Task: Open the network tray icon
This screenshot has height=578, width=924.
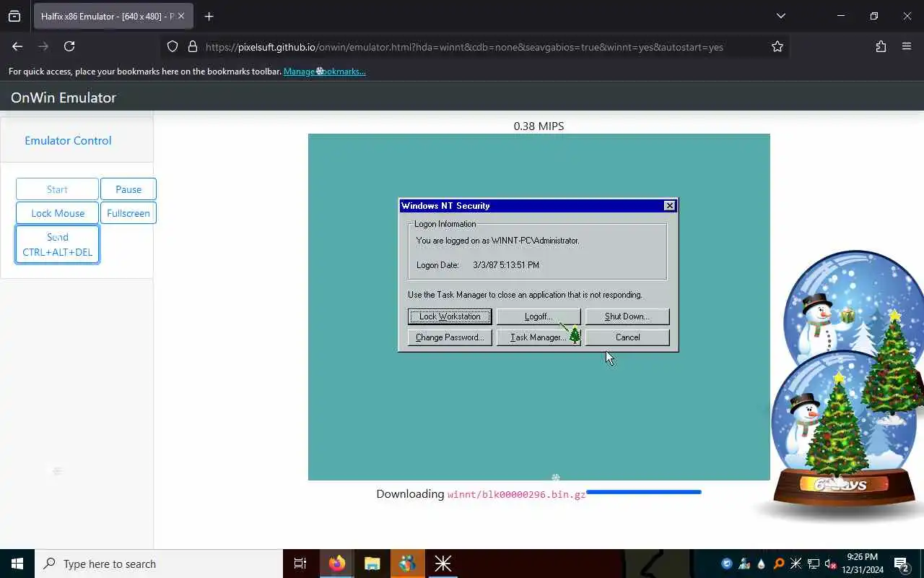Action: 814,564
